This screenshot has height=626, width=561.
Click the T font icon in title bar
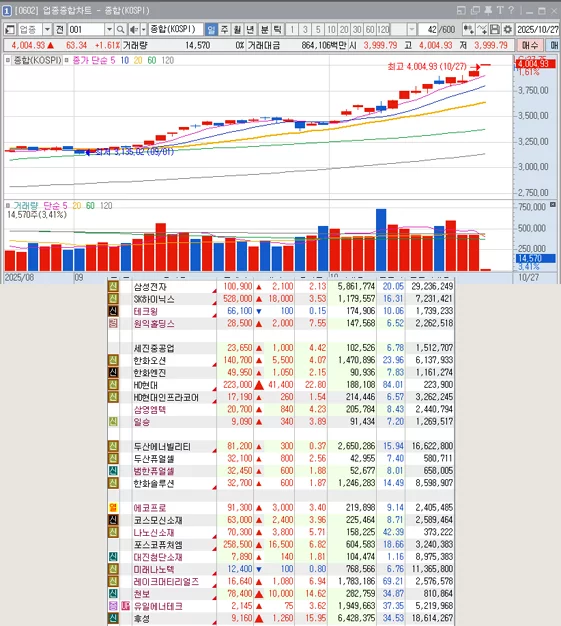point(500,11)
